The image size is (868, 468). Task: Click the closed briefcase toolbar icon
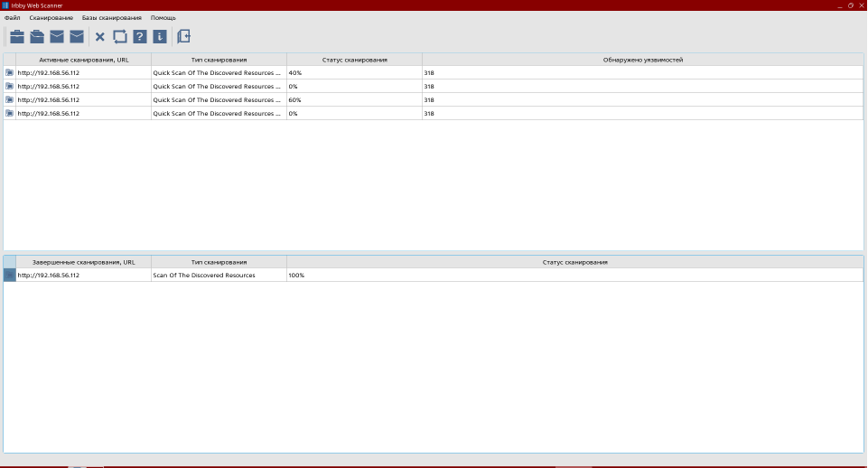(x=17, y=37)
